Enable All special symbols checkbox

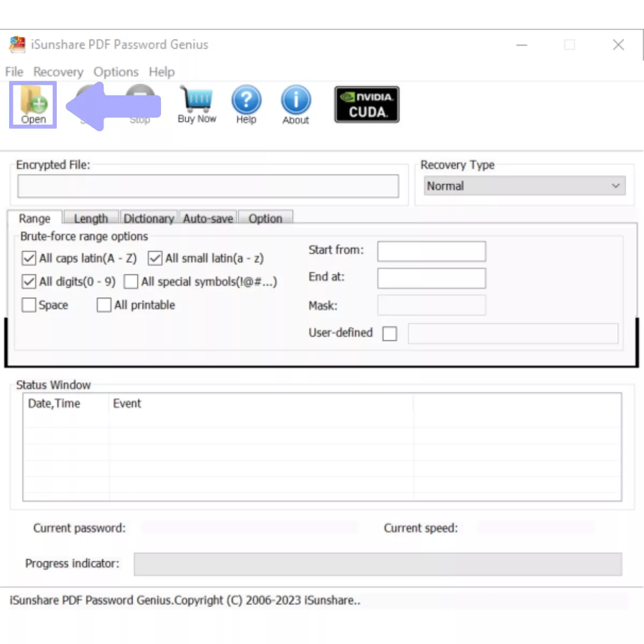(x=131, y=281)
